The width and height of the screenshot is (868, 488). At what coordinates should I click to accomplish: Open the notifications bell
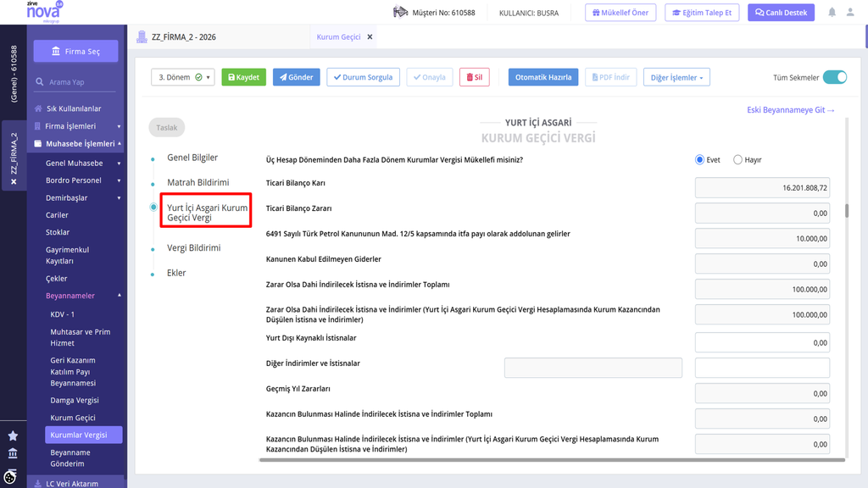[832, 12]
